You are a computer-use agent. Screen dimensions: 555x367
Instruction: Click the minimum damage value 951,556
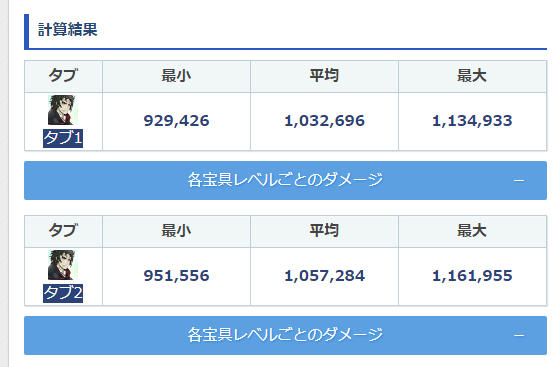(176, 276)
